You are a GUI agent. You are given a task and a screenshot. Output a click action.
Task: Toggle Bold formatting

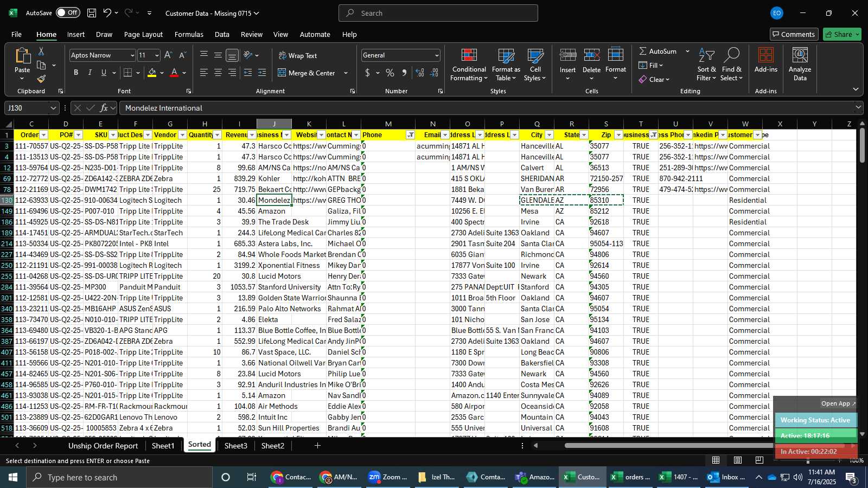tap(76, 73)
